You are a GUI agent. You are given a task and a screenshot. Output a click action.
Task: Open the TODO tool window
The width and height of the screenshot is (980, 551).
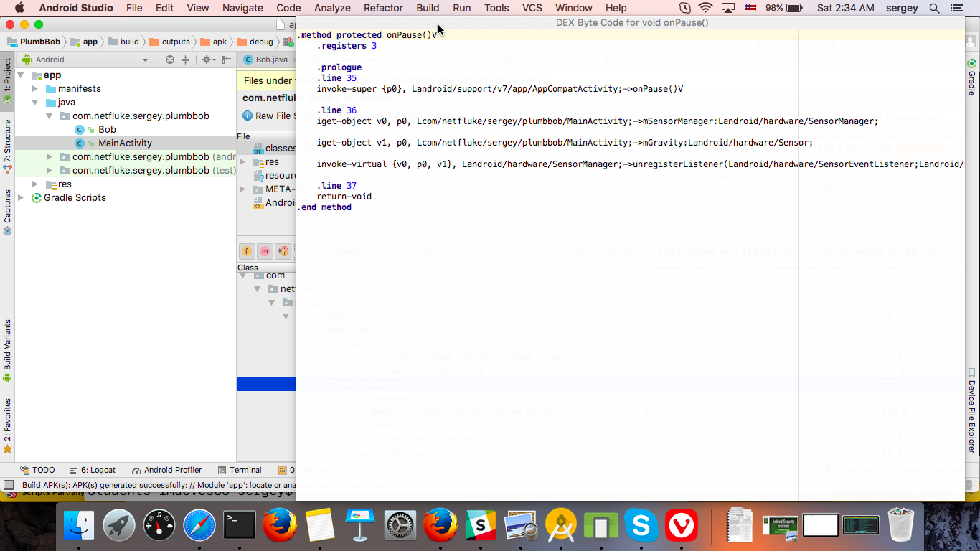37,470
